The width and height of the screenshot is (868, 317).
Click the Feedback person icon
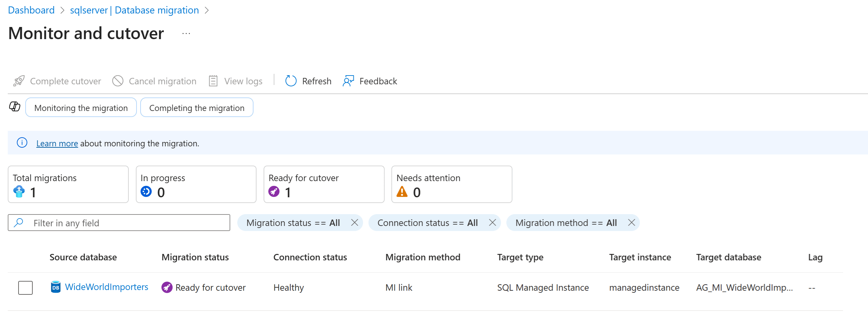348,81
